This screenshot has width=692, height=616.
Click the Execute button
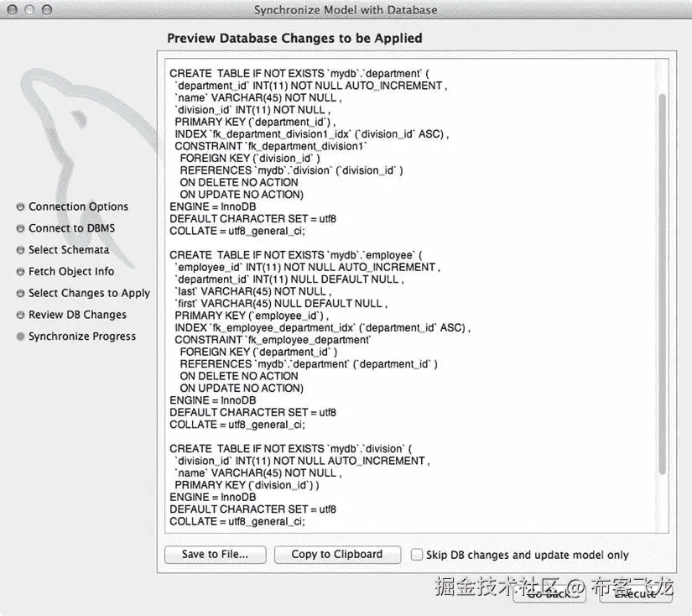point(636,594)
